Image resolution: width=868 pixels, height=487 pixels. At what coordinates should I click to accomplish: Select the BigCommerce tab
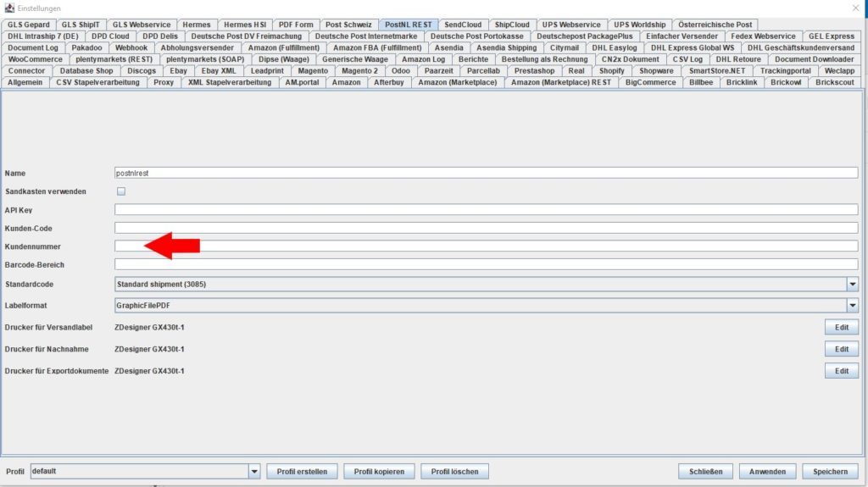pyautogui.click(x=650, y=82)
